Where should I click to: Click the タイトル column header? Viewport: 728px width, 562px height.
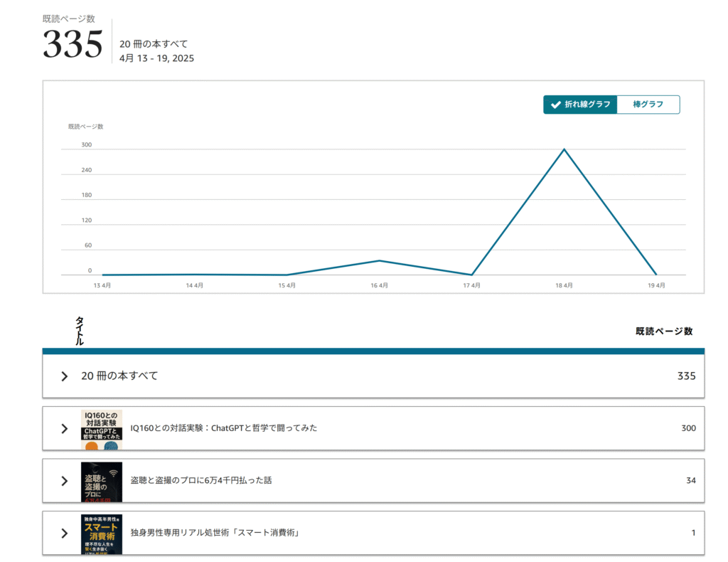(x=80, y=331)
